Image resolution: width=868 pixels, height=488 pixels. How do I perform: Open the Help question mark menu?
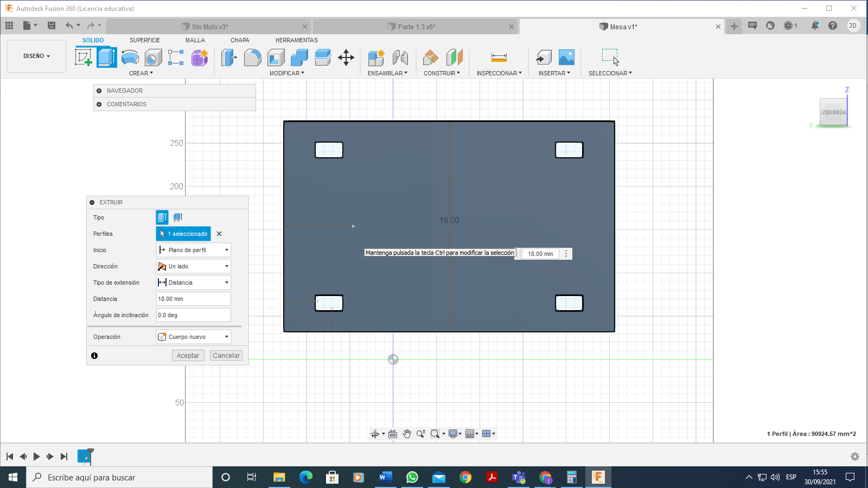(833, 25)
